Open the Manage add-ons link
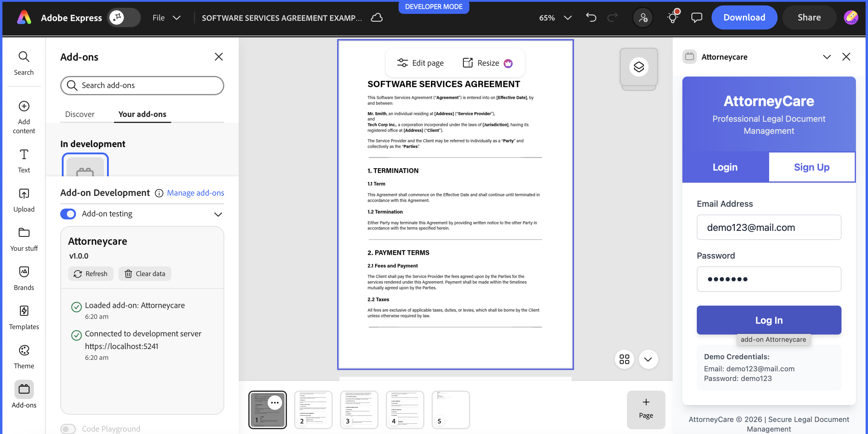This screenshot has height=434, width=868. point(195,193)
